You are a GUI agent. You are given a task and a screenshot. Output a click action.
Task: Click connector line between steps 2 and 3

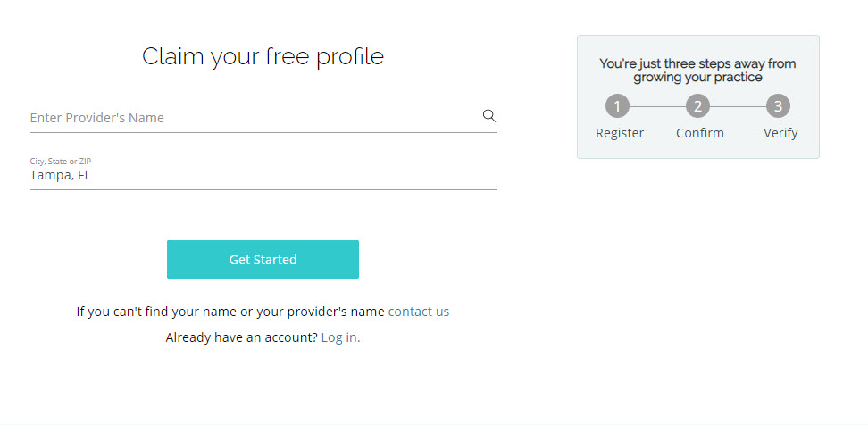[738, 106]
